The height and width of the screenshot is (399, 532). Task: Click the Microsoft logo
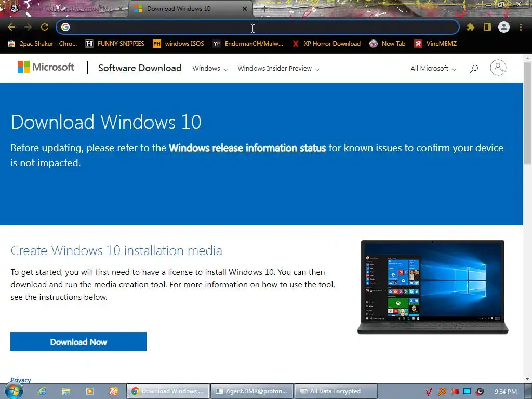46,67
